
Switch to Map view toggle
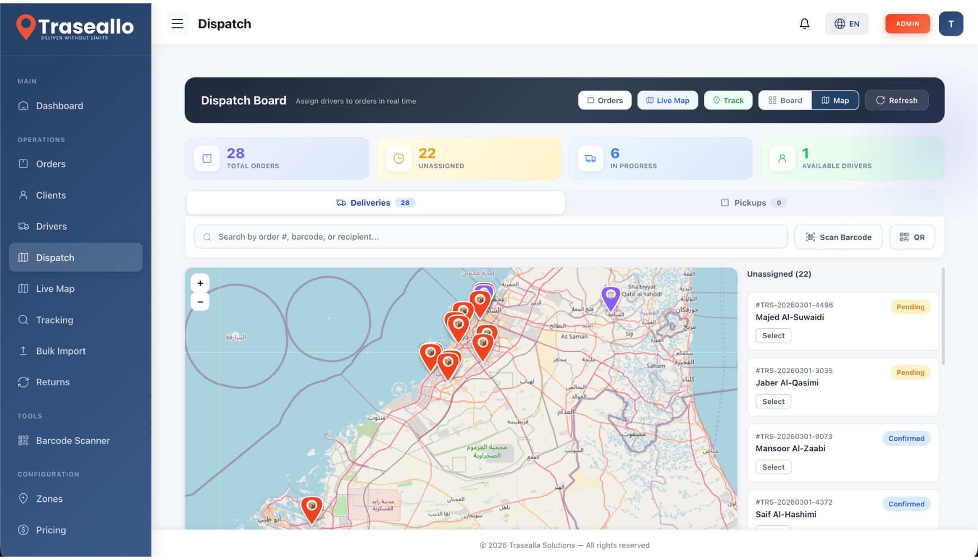(835, 100)
